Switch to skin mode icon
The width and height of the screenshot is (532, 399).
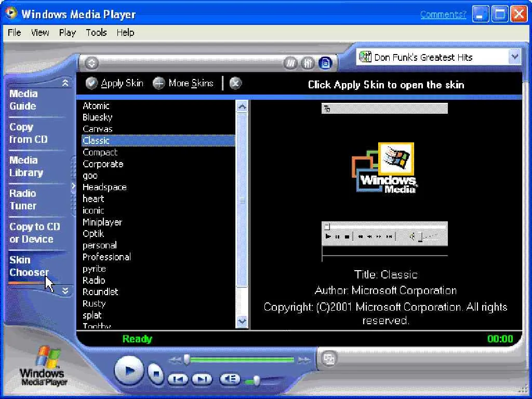[x=329, y=358]
